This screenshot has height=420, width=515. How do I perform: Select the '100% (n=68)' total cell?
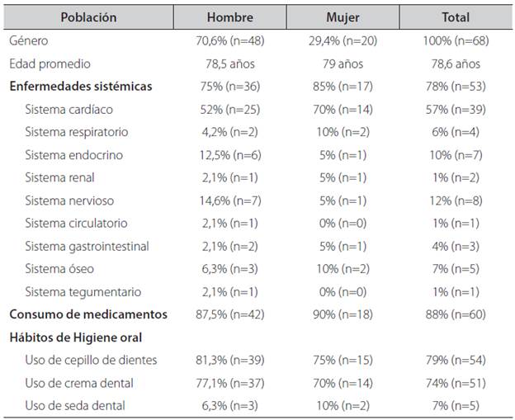pyautogui.click(x=456, y=40)
